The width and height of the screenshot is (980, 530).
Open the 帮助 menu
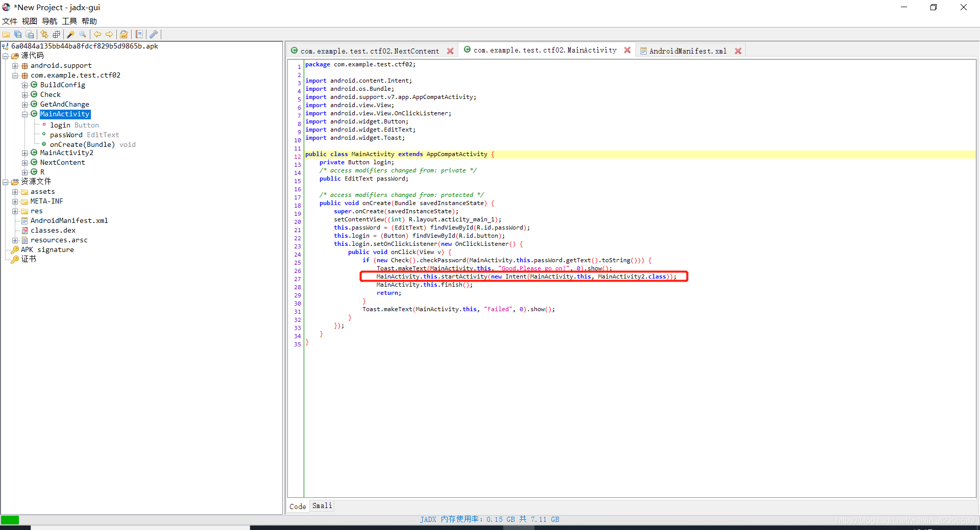click(89, 21)
